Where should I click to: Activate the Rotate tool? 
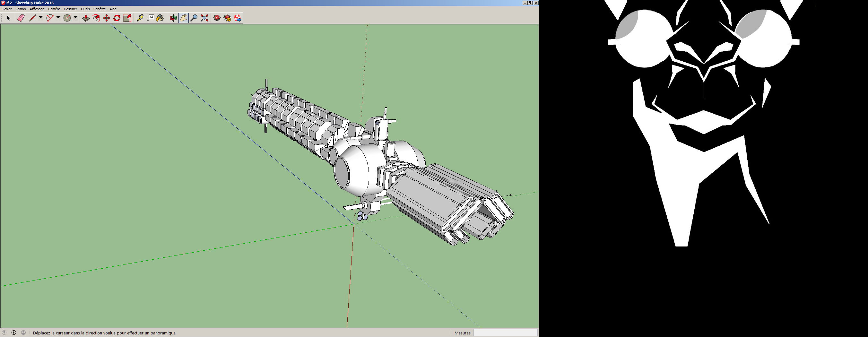point(117,18)
